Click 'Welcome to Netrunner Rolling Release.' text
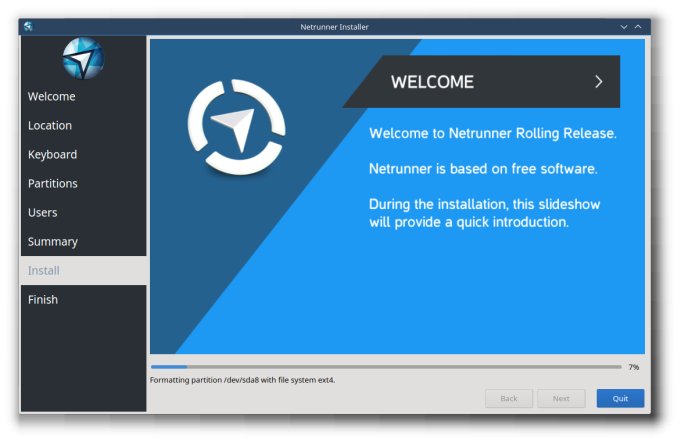The image size is (680, 443). [493, 133]
